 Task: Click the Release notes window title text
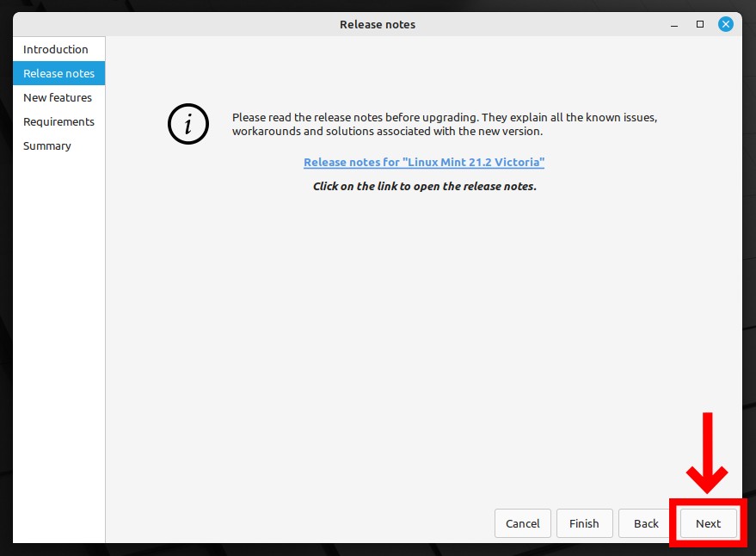pos(378,25)
